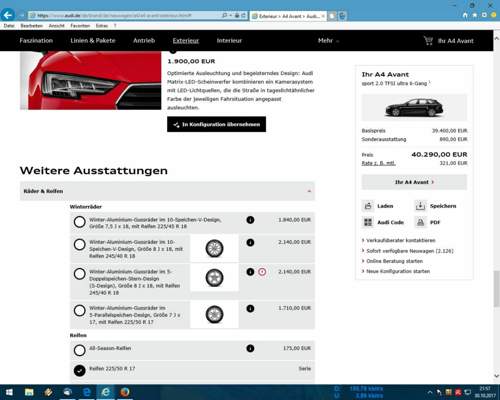Show info for 10-Speichen-V-Design 225/45 R 18 wheels
Screen dimensions: 500x400
pyautogui.click(x=250, y=220)
